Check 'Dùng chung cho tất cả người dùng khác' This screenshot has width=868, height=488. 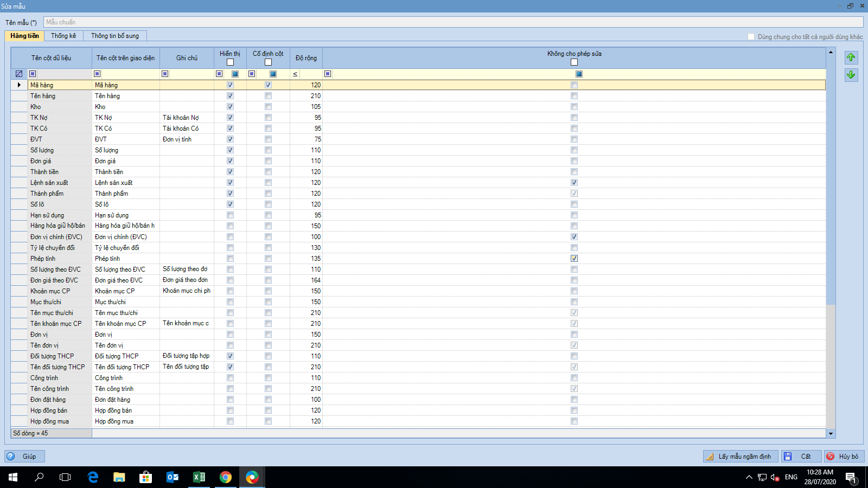click(751, 37)
